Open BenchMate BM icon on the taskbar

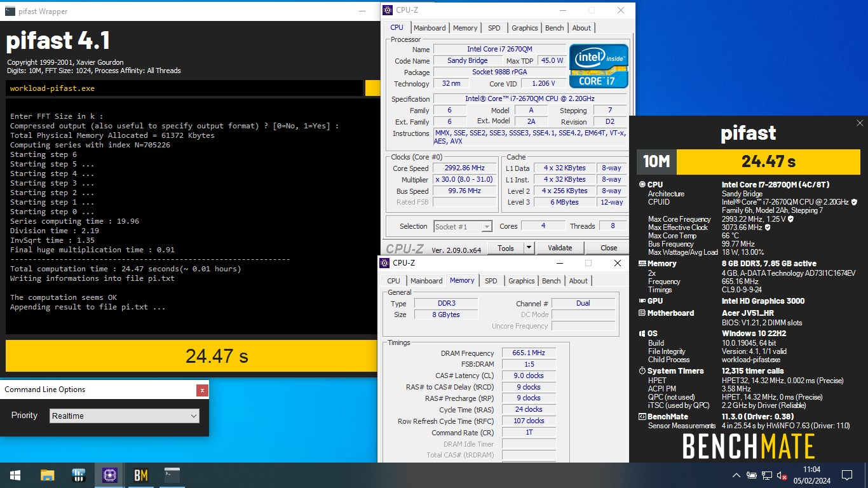(141, 475)
